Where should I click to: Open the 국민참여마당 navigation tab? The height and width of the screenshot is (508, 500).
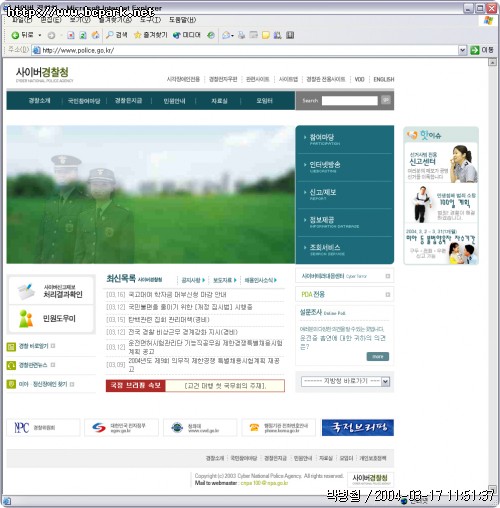pos(84,101)
